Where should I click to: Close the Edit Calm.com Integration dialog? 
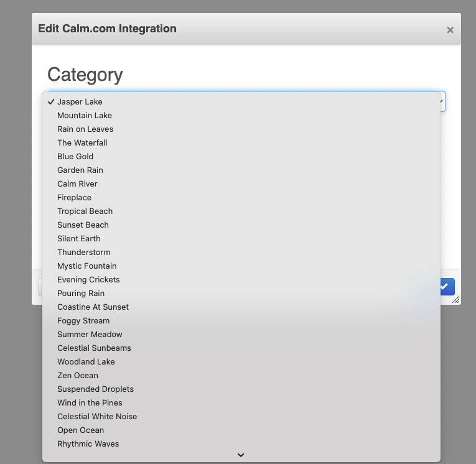click(x=450, y=30)
